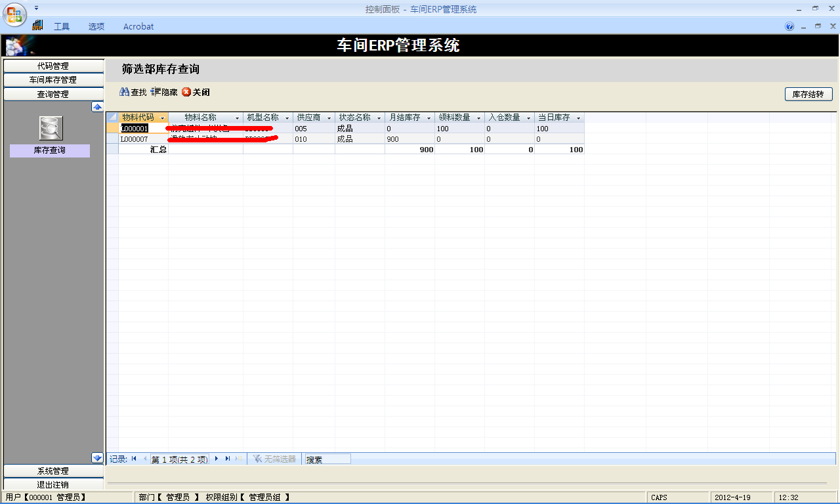Viewport: 840px width, 504px height.
Task: Open the 代码管理 sidebar section
Action: tap(53, 66)
